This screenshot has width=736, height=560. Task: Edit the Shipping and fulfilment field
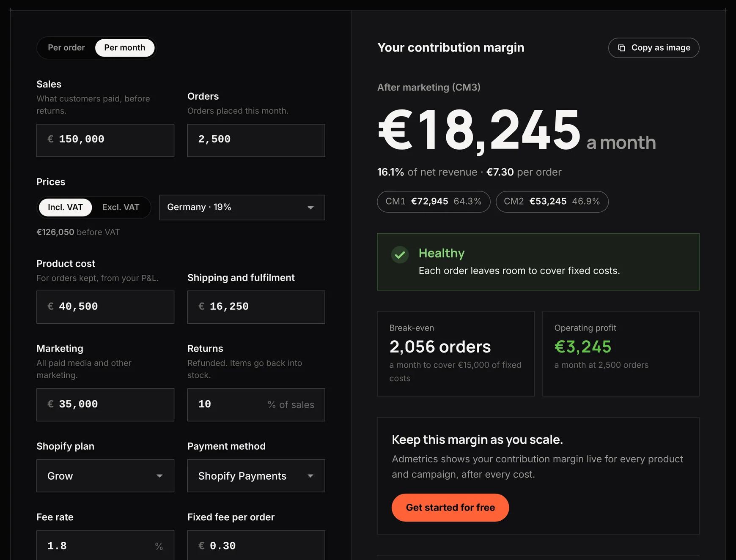click(x=256, y=307)
